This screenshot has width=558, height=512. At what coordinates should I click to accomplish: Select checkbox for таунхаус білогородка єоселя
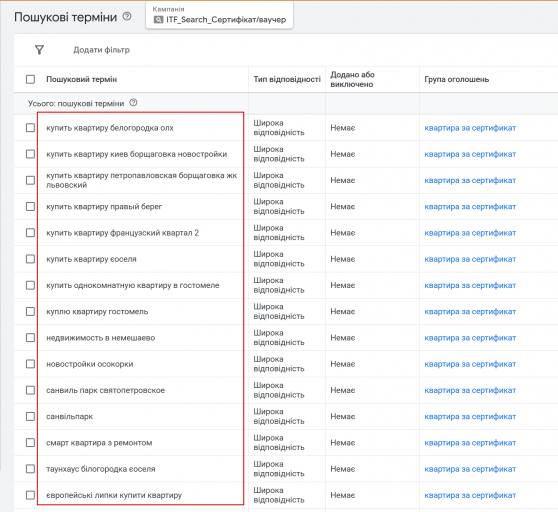coord(31,469)
